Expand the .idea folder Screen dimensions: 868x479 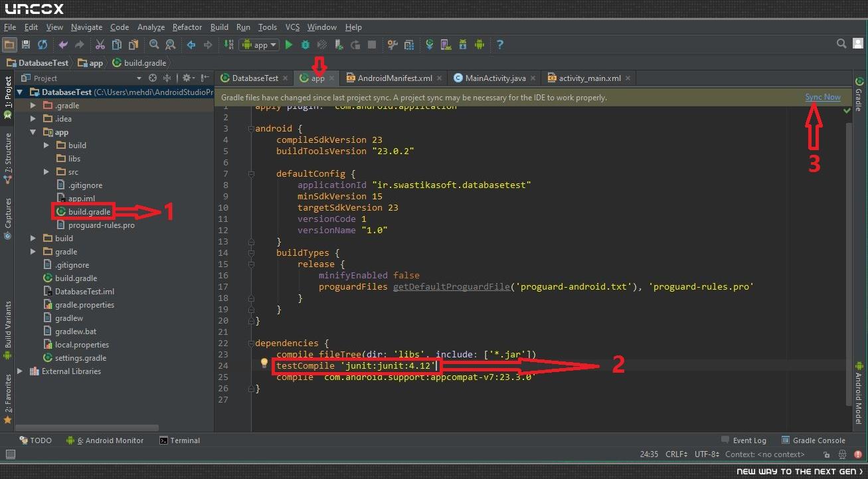point(33,119)
